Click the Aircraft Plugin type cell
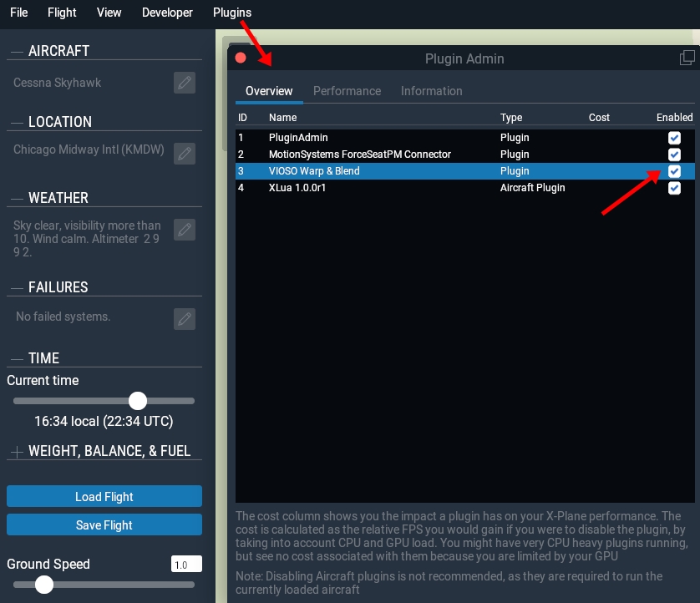 point(532,188)
